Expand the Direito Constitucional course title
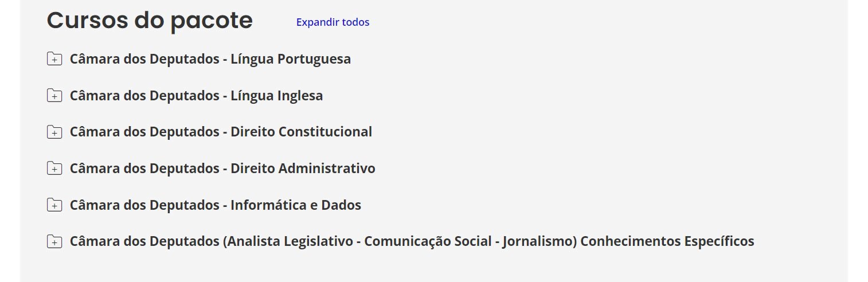Viewport: 868px width, 282px height. tap(221, 132)
